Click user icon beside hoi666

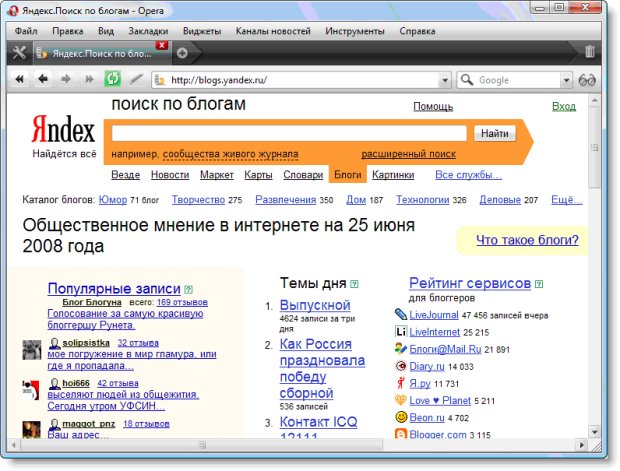[x=54, y=383]
